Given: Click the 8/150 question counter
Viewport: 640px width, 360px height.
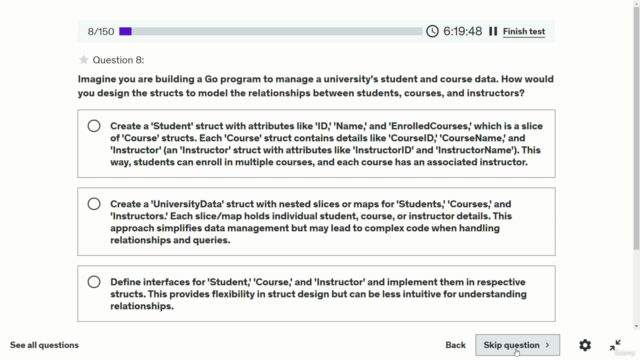Looking at the screenshot, I should tap(101, 31).
